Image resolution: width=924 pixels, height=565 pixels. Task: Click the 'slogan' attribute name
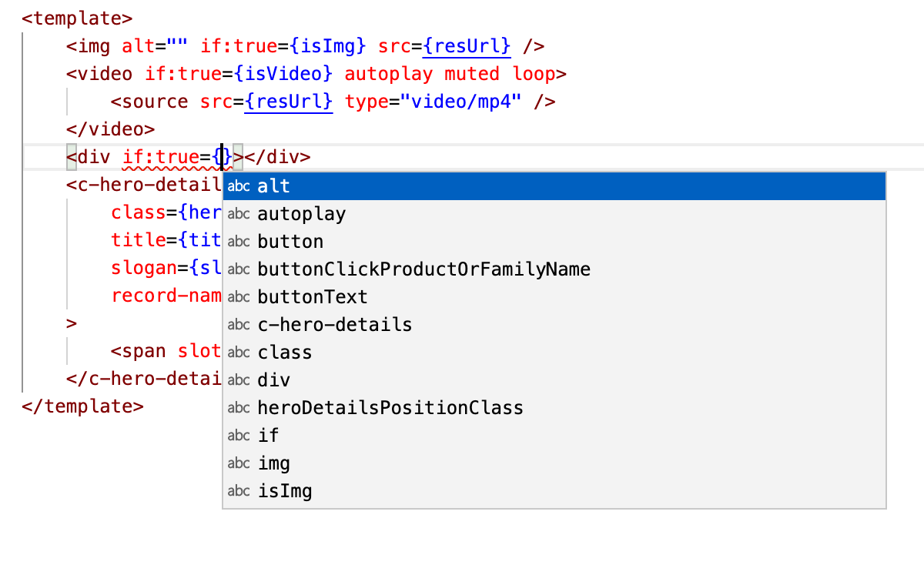pos(145,268)
